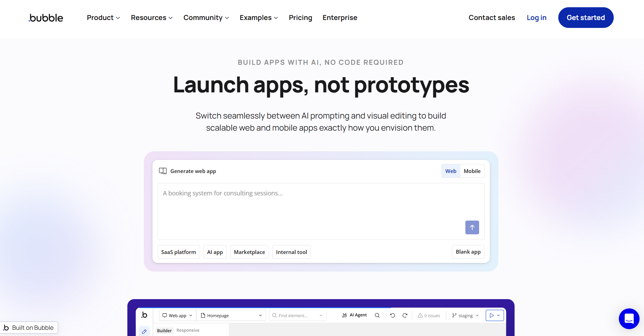Expand the Community menu
Viewport: 644px width, 336px height.
(206, 18)
